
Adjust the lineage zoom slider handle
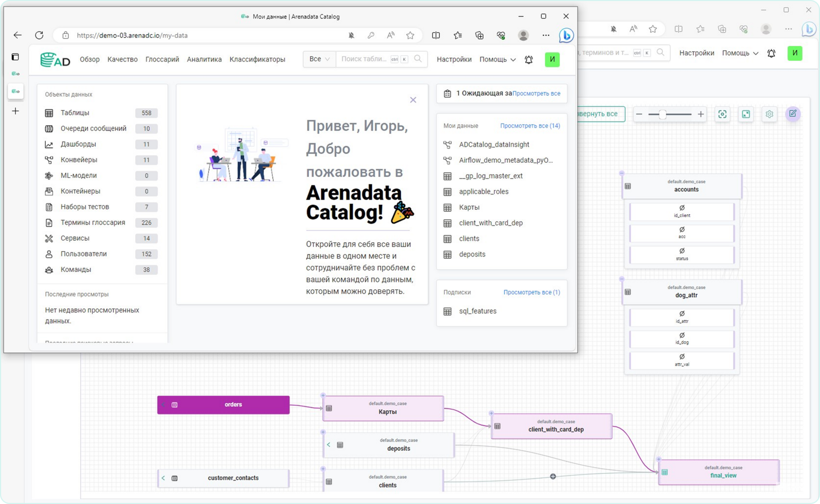[x=662, y=114]
